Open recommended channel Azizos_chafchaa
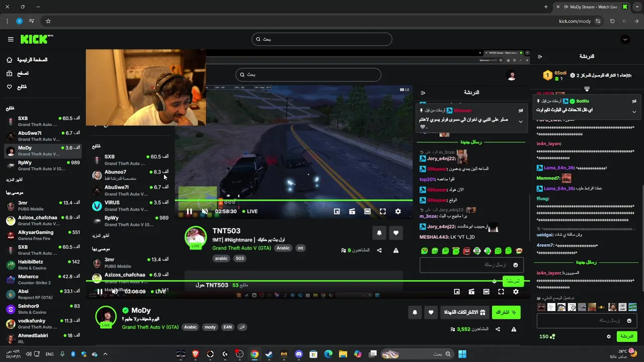 (x=43, y=220)
